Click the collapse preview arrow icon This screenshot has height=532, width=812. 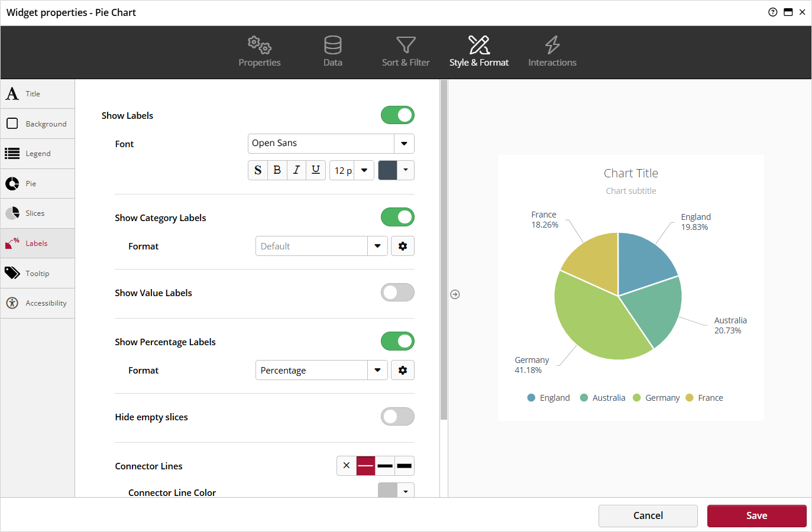pyautogui.click(x=455, y=294)
